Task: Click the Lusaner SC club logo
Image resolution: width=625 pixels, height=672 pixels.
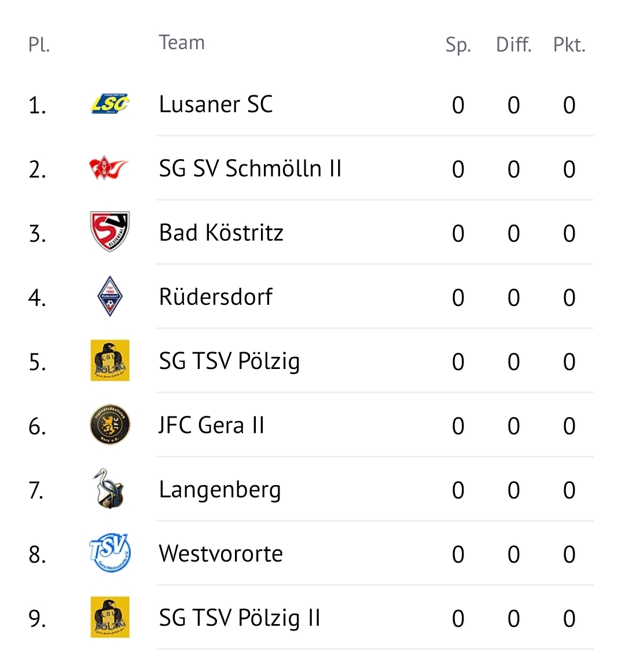Action: 110,104
